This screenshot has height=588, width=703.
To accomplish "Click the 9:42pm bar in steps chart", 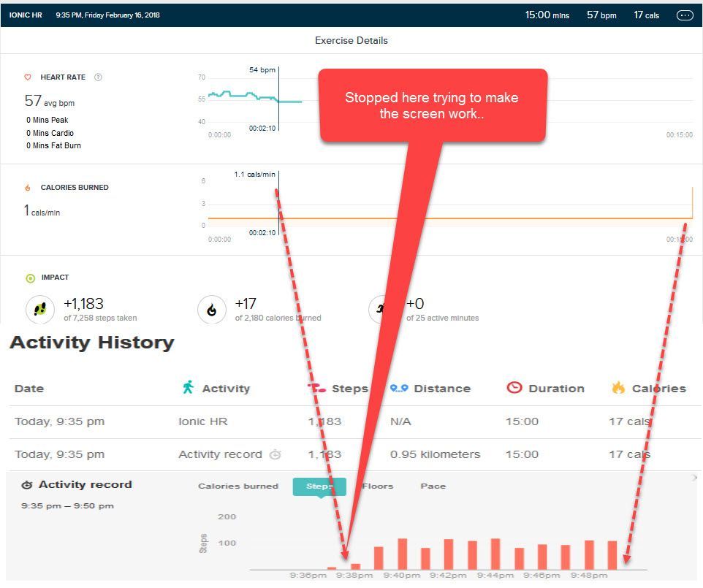I will coord(449,554).
